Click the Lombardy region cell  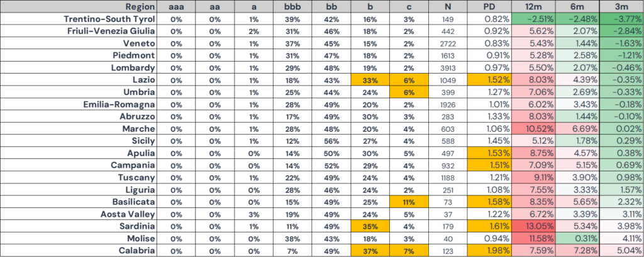(79, 67)
